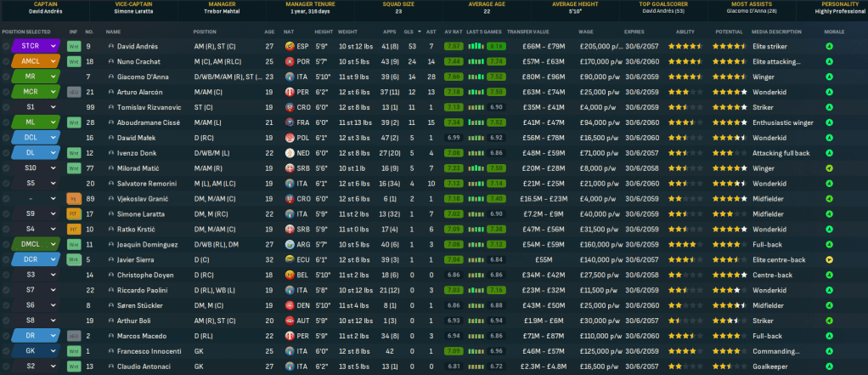This screenshot has height=375, width=868.
Task: Click Simone Laratta's fitness status icon
Action: coord(73,213)
